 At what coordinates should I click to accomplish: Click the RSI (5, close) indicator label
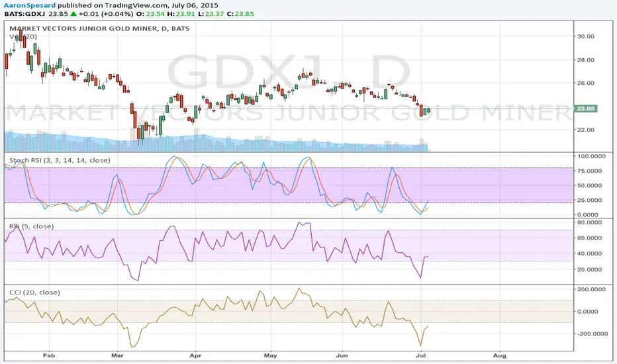[32, 226]
